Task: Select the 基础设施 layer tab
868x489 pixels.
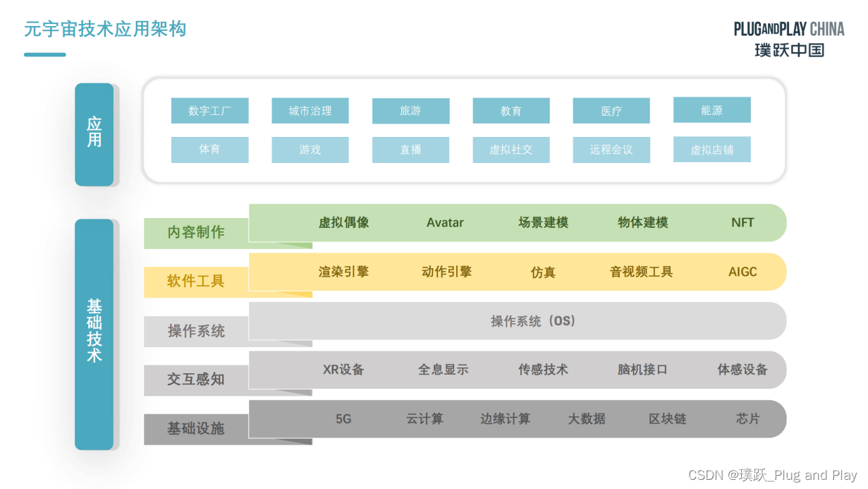Action: pyautogui.click(x=196, y=429)
